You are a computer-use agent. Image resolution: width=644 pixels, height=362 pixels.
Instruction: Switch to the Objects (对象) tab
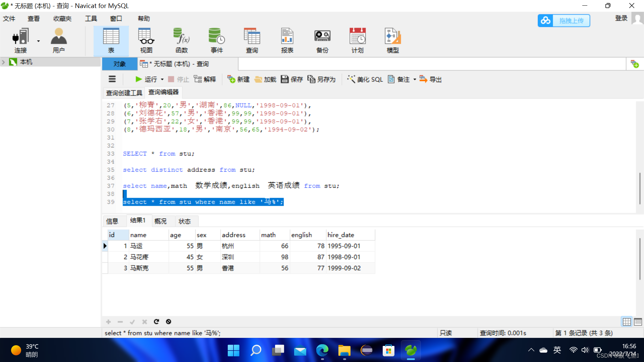click(x=119, y=64)
